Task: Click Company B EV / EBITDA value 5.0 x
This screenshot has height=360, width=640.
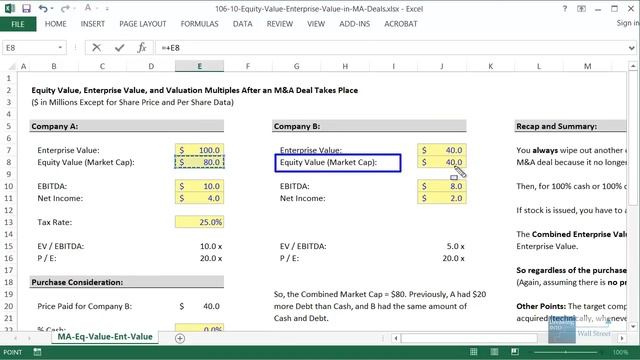Action: click(x=455, y=246)
